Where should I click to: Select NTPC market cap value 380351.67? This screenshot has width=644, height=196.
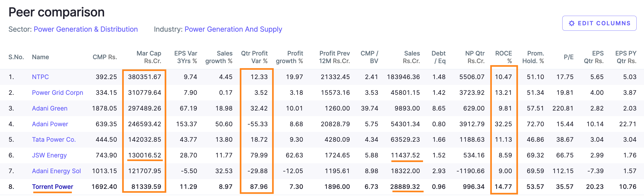pyautogui.click(x=145, y=77)
